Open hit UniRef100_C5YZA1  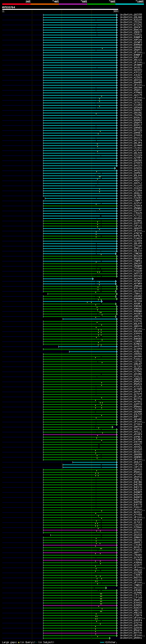pyautogui.click(x=131, y=22)
